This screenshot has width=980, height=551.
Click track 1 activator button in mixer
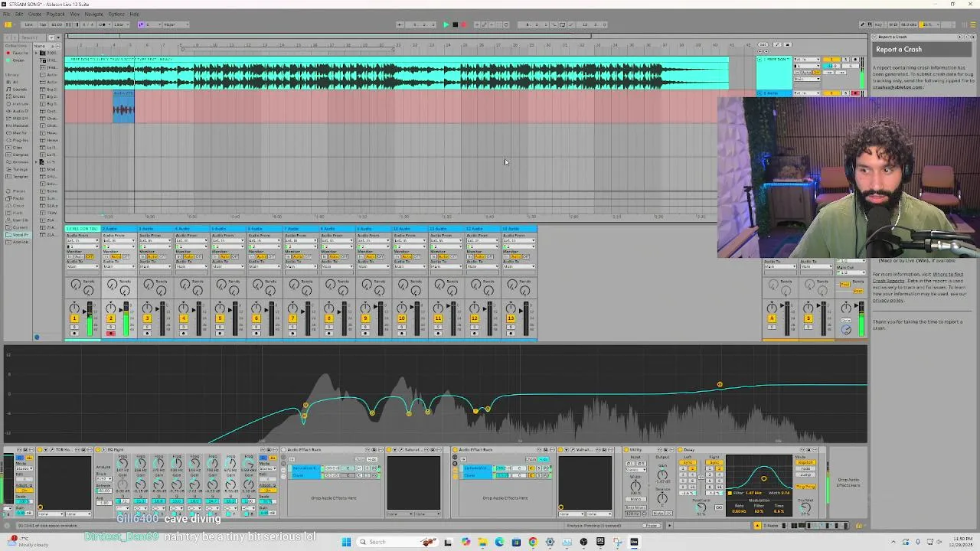click(x=74, y=318)
